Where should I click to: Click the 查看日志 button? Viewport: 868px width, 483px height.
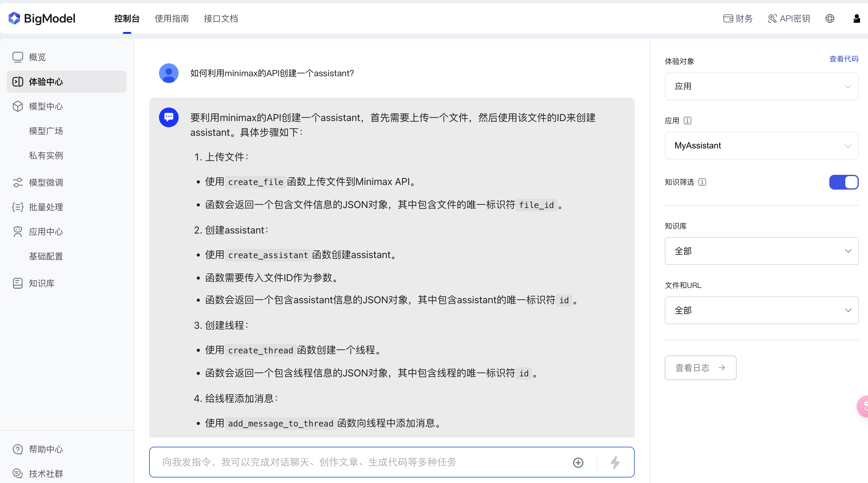tap(700, 368)
